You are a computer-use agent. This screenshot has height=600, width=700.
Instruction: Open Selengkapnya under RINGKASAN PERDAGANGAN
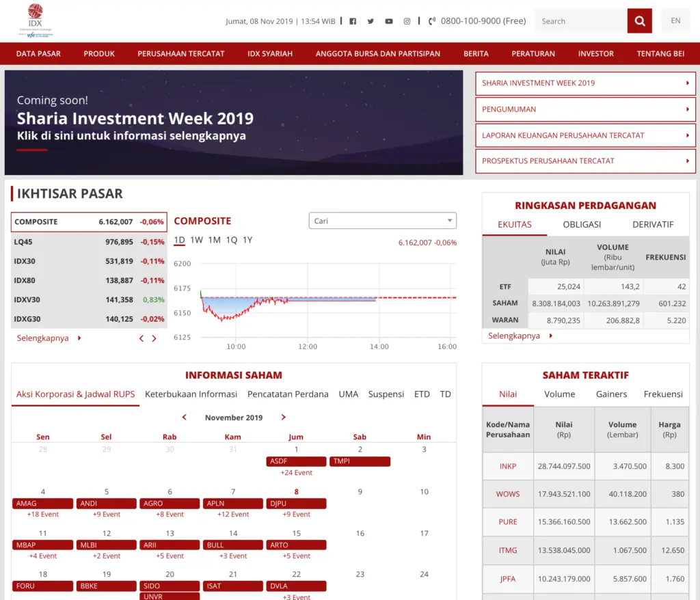point(514,336)
